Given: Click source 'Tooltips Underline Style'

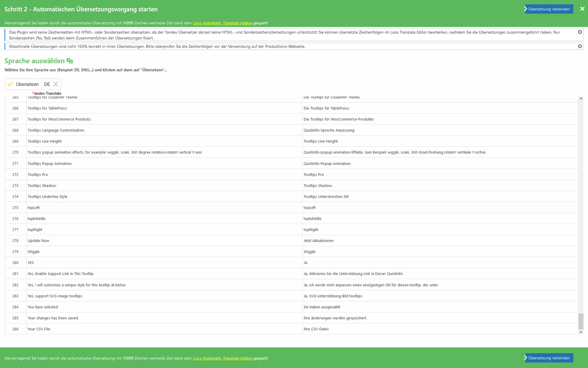Looking at the screenshot, I should coord(47,196).
